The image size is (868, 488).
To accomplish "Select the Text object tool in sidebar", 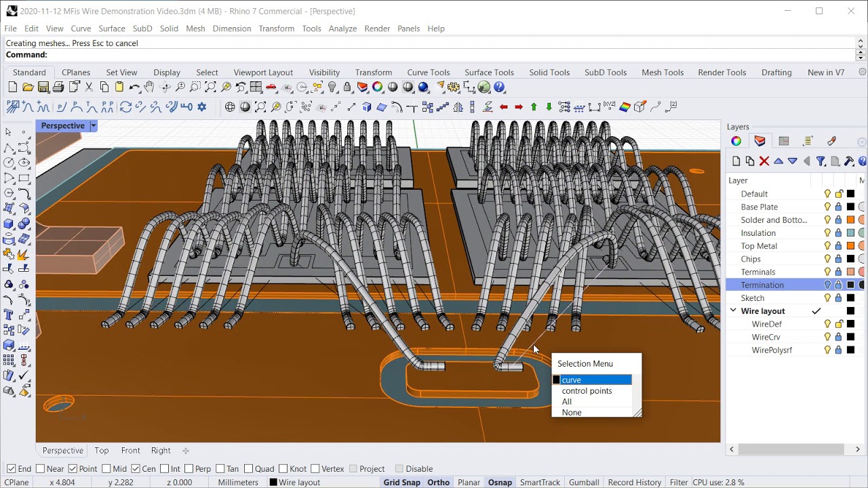I will click(9, 314).
